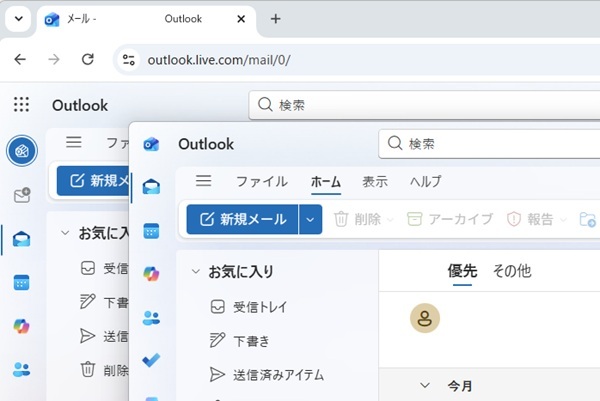This screenshot has height=401, width=600.
Task: Click the 削除 trash icon in front toolbar
Action: pos(341,219)
